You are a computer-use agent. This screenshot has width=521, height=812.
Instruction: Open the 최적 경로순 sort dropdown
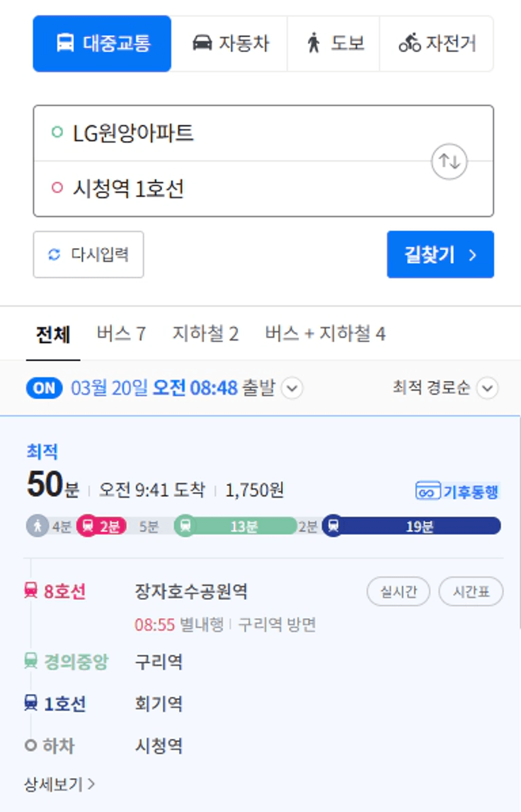(445, 388)
